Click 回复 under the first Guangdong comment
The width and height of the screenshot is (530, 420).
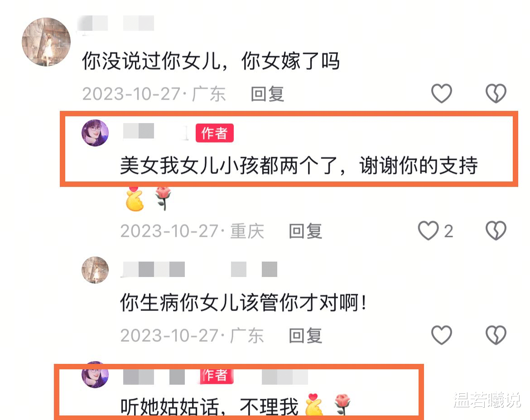click(x=267, y=94)
